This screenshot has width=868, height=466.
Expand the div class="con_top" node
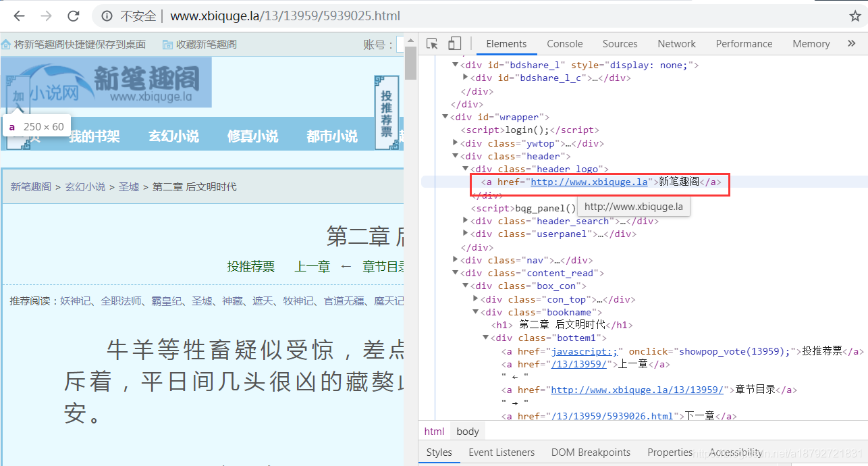[476, 299]
